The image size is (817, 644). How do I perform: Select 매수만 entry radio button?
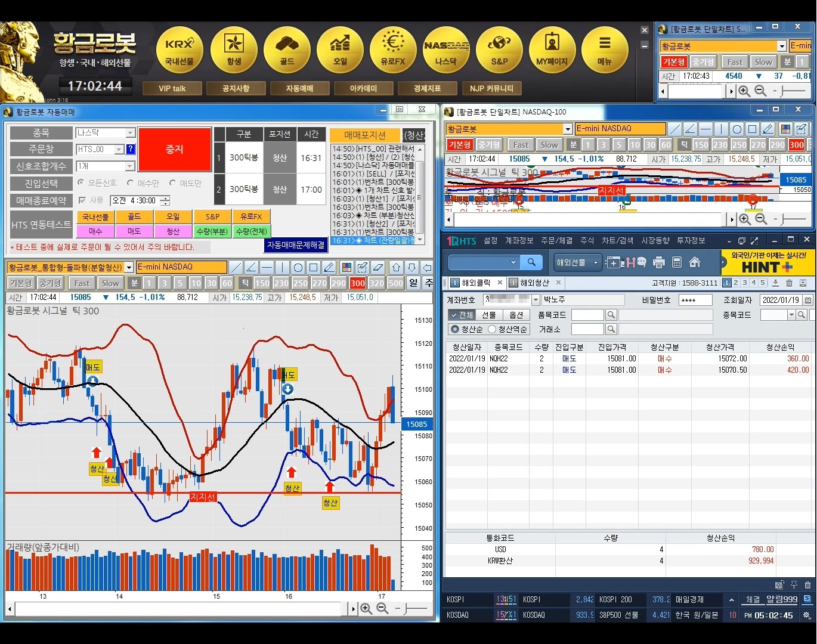click(131, 182)
